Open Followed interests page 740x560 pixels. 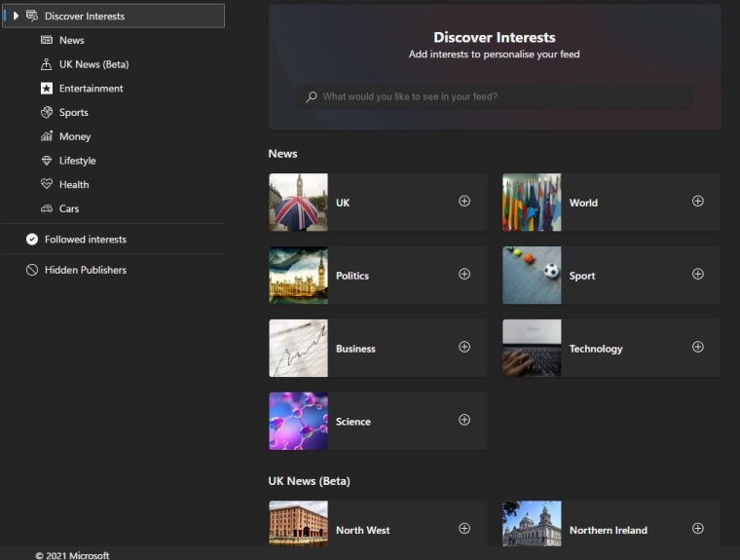coord(86,240)
